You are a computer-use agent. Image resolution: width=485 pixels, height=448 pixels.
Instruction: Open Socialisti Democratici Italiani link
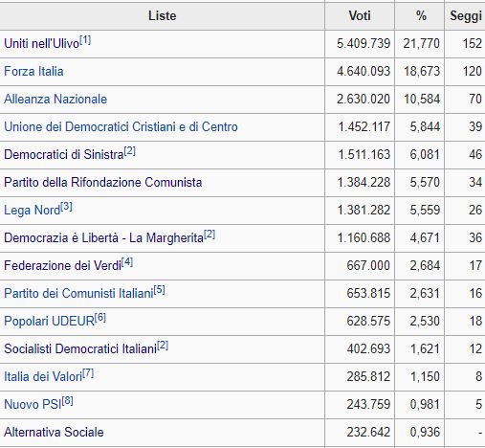80,349
